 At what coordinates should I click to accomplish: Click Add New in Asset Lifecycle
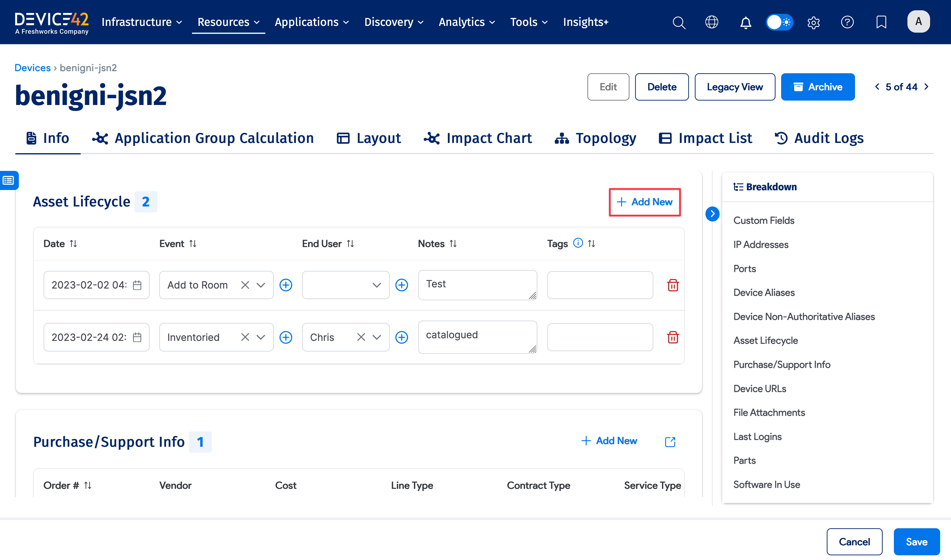click(x=644, y=202)
